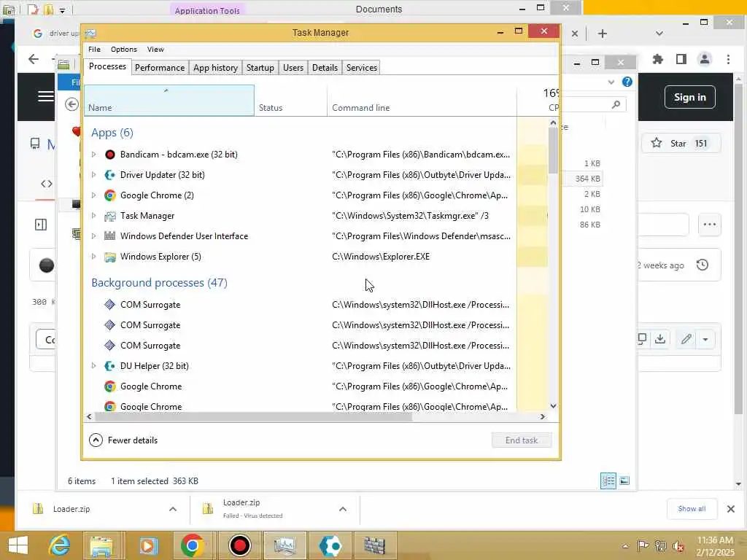Click the Chrome extensions puzzle icon
Screen dimensions: 747x560
coord(658,60)
